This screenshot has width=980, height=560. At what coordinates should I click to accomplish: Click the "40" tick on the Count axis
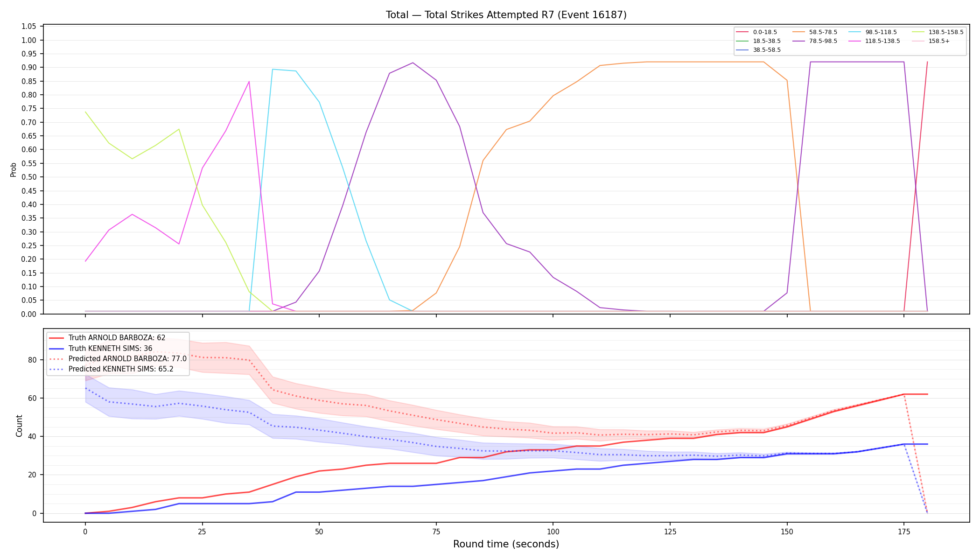pyautogui.click(x=33, y=437)
